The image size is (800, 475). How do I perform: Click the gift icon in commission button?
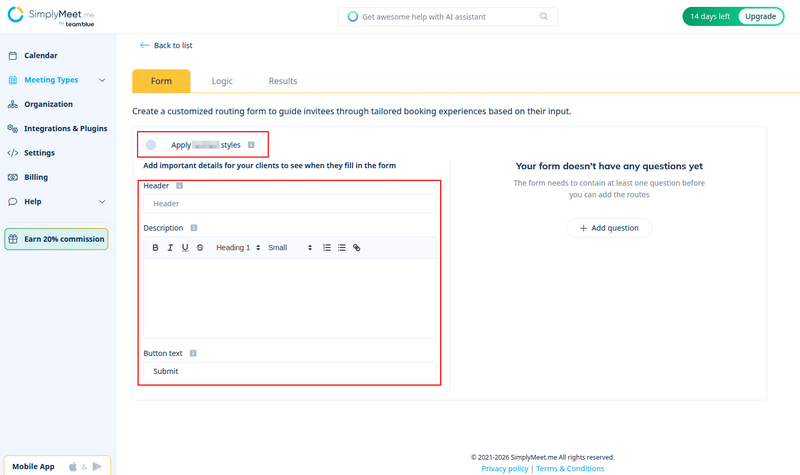[13, 239]
